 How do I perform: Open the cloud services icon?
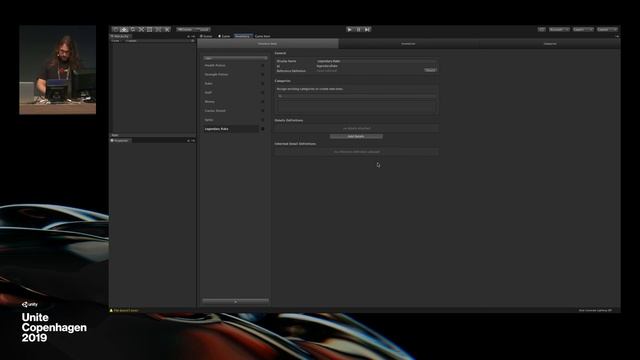(x=542, y=29)
